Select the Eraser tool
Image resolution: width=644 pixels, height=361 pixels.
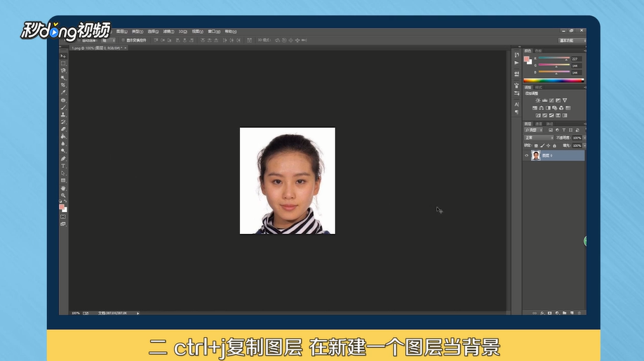[x=63, y=129]
